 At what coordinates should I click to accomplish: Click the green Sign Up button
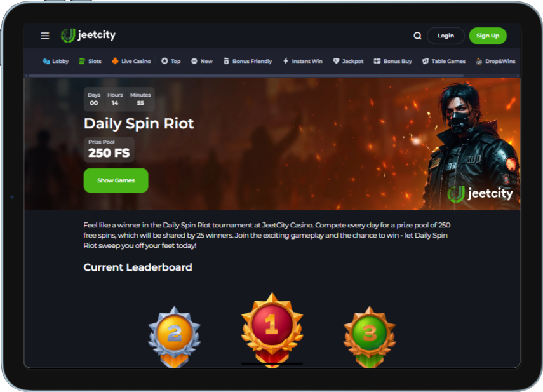click(x=488, y=36)
